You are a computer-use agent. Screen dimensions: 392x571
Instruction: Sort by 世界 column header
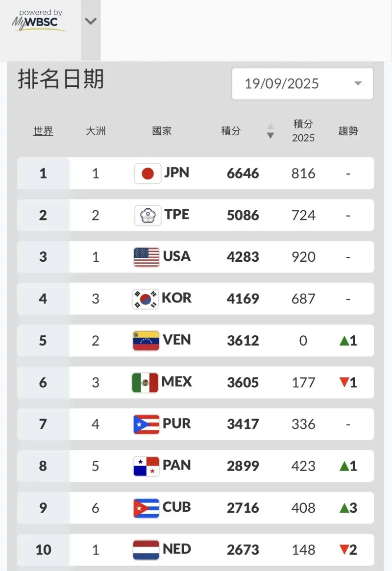[x=43, y=131]
